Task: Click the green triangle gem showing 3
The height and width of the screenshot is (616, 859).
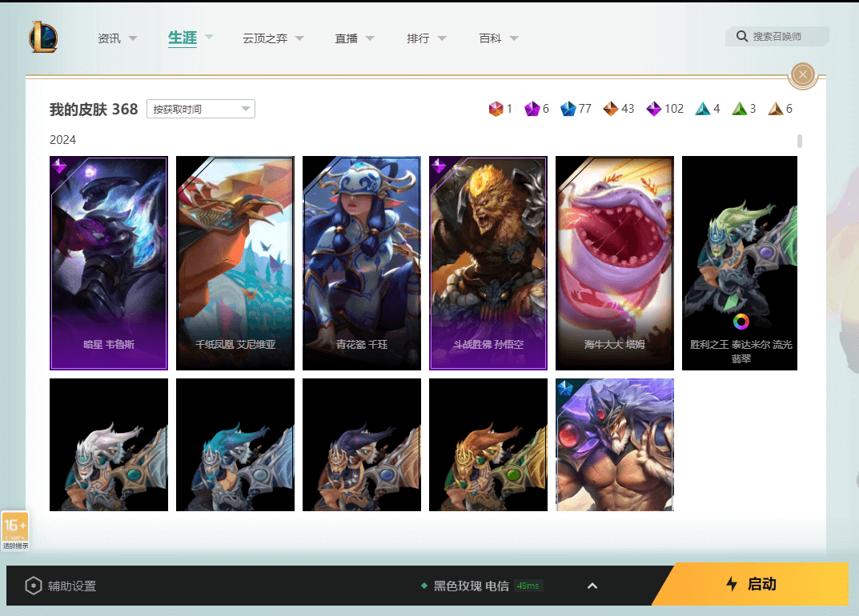Action: click(x=740, y=109)
